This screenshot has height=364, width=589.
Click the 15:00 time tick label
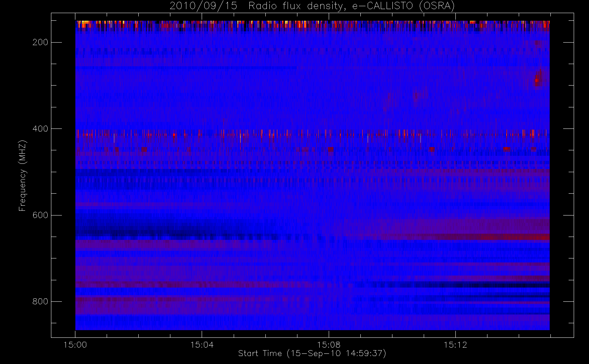tap(75, 345)
